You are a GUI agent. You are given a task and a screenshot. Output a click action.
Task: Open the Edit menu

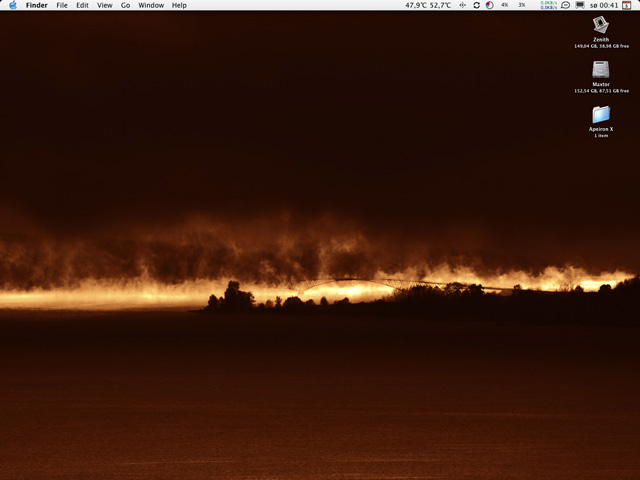[82, 5]
